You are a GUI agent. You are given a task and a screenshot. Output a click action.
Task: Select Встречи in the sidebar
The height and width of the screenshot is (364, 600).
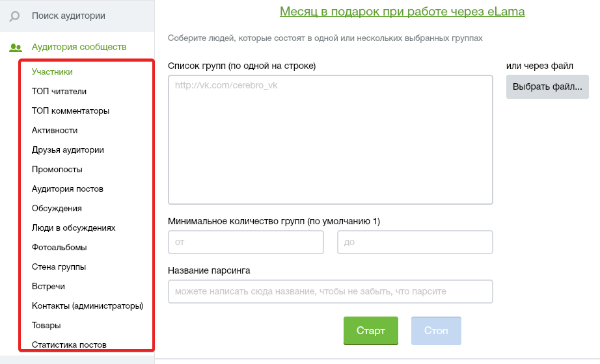48,287
